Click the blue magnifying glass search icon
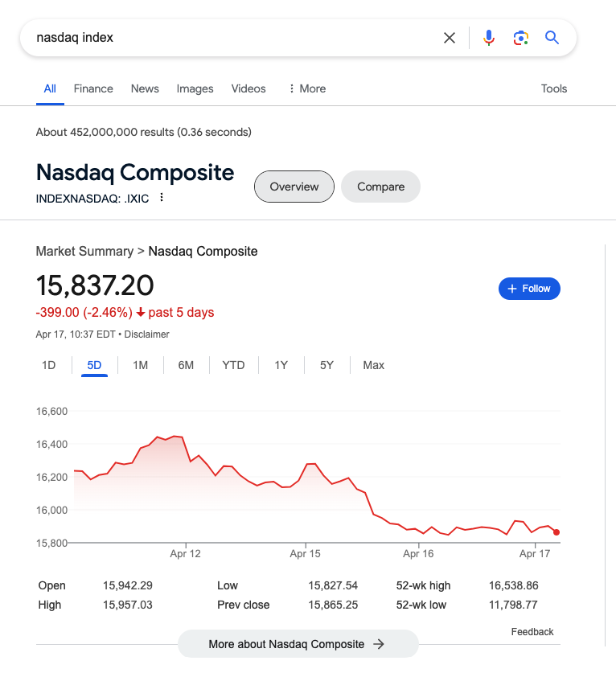The width and height of the screenshot is (616, 673). 552,38
